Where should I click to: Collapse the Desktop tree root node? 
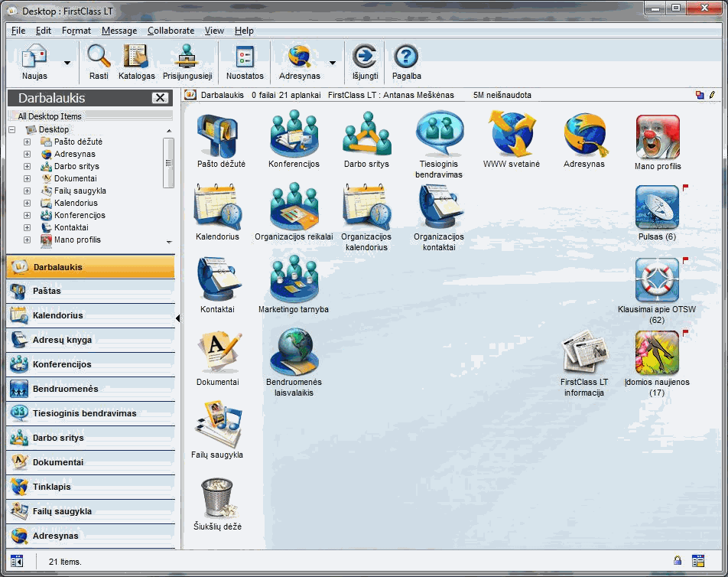point(12,129)
